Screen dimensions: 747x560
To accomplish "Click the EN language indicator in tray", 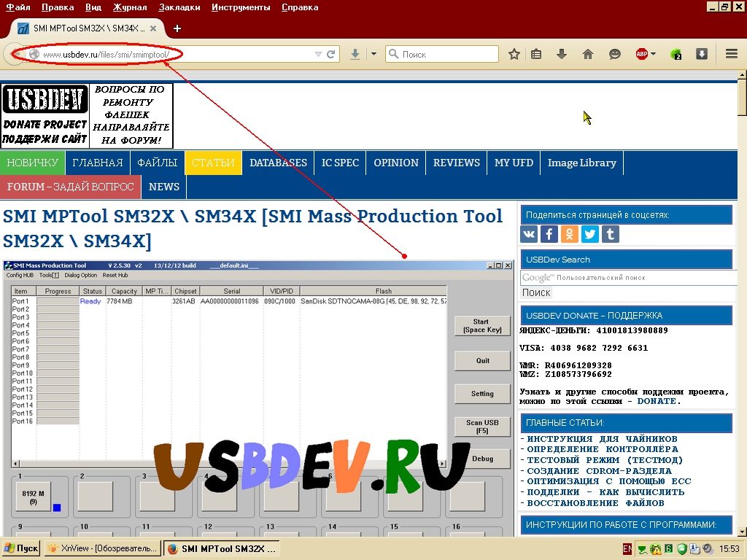I will pos(627,548).
